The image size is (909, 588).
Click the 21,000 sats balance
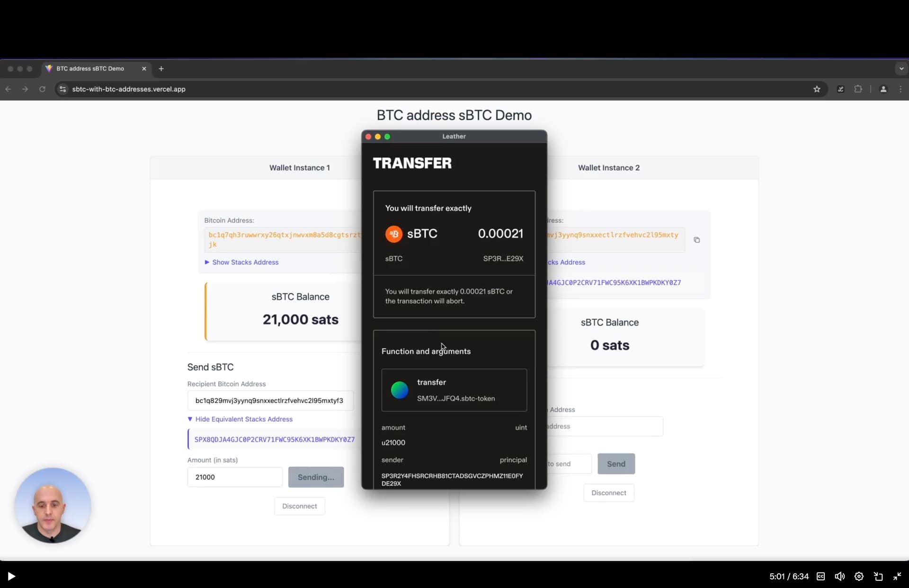click(300, 319)
